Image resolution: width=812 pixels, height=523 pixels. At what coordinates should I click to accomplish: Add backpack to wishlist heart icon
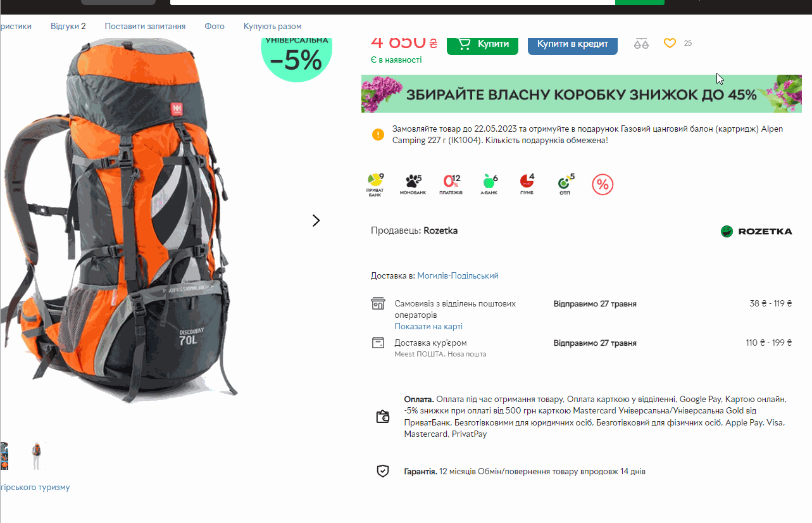tap(670, 43)
